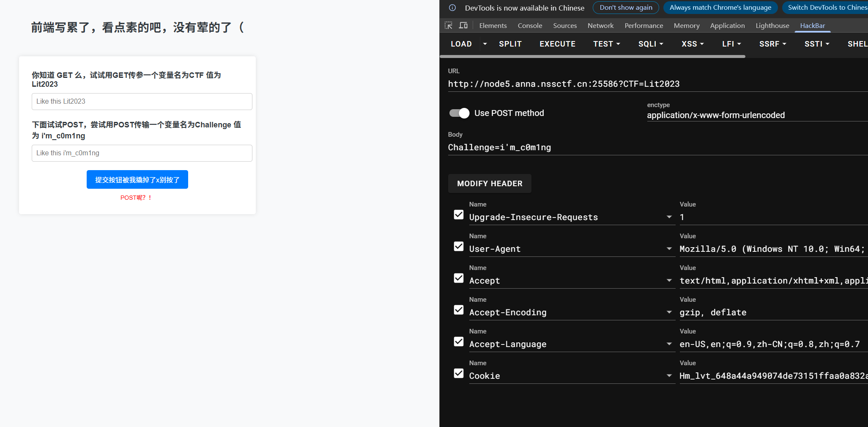868x427 pixels.
Task: Click the inspect element picker icon
Action: point(449,25)
